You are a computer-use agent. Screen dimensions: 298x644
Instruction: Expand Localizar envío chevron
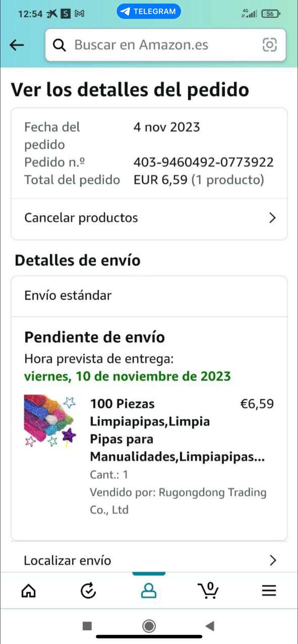[273, 560]
